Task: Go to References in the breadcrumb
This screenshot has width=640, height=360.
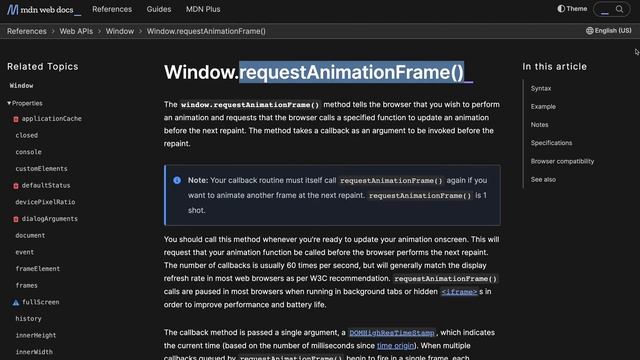Action: (27, 31)
